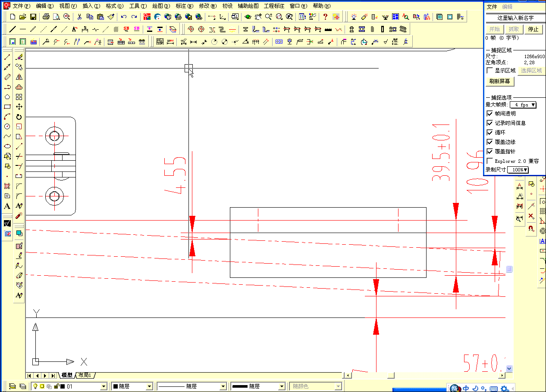Toggle the 覆盖边缘 checkbox

click(490, 142)
